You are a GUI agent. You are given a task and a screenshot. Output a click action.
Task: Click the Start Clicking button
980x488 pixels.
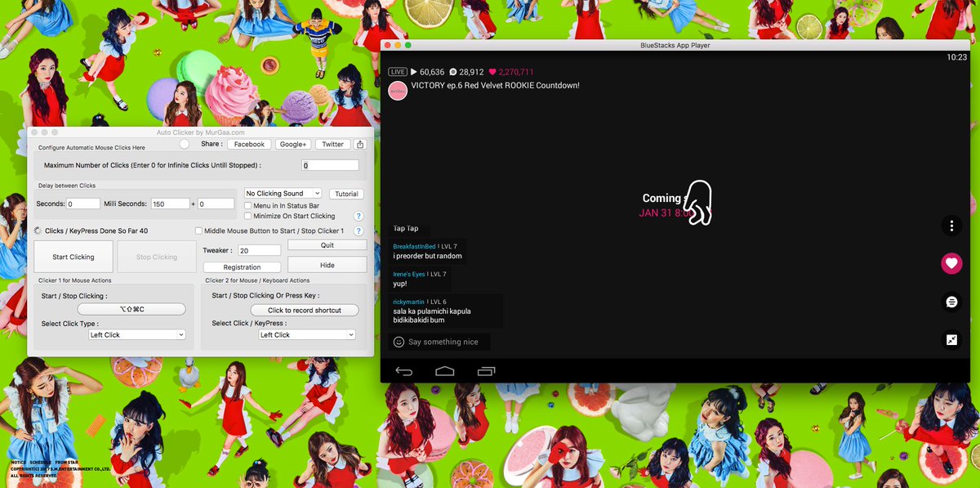click(73, 257)
